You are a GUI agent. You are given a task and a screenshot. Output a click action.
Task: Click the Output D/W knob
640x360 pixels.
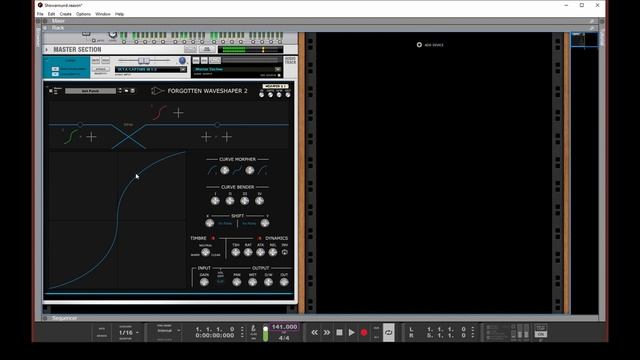(x=268, y=282)
